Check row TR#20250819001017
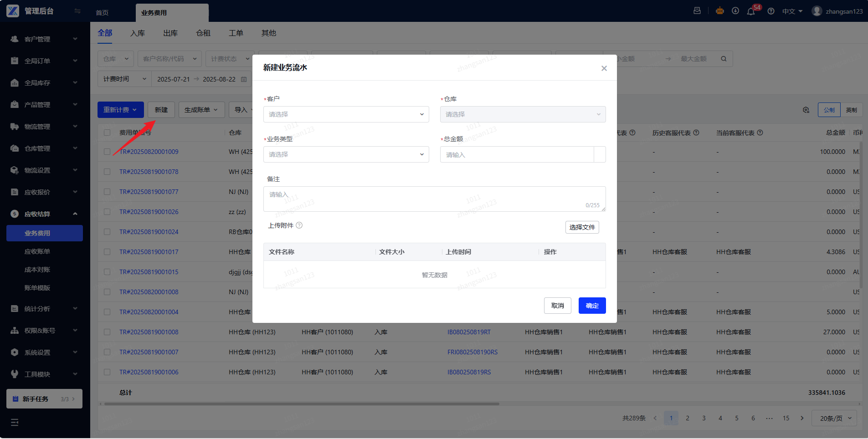The height and width of the screenshot is (439, 868). coord(107,252)
